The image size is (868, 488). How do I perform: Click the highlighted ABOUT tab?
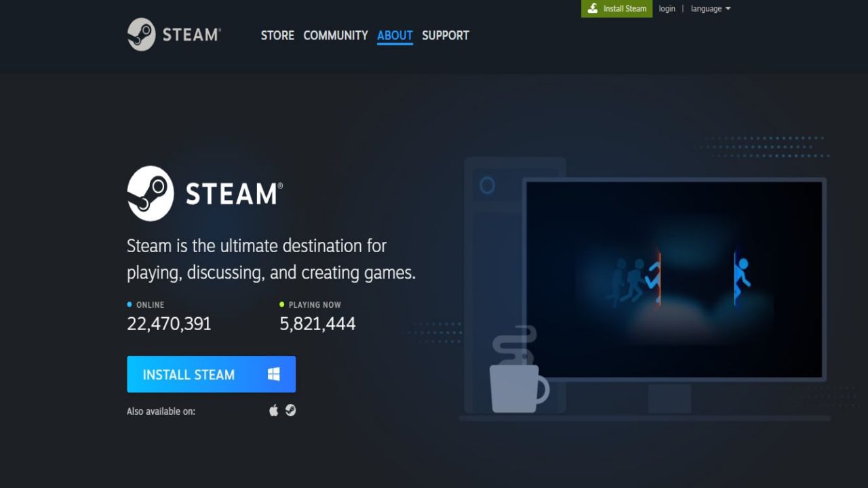click(x=394, y=35)
